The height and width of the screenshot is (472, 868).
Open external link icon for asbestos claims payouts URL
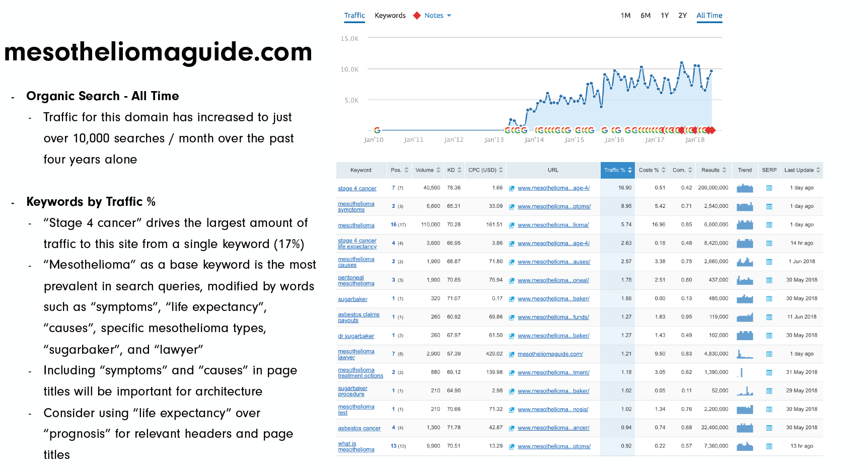[512, 318]
